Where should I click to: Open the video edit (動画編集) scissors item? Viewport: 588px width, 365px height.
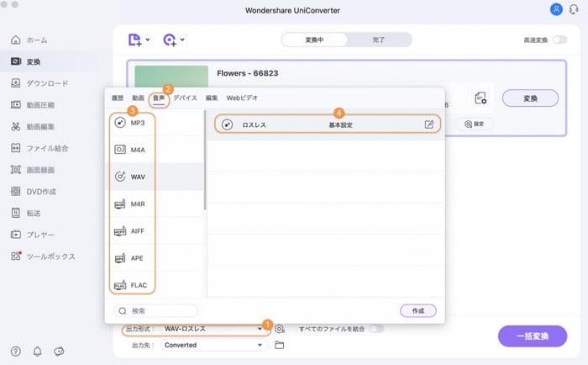pyautogui.click(x=33, y=126)
